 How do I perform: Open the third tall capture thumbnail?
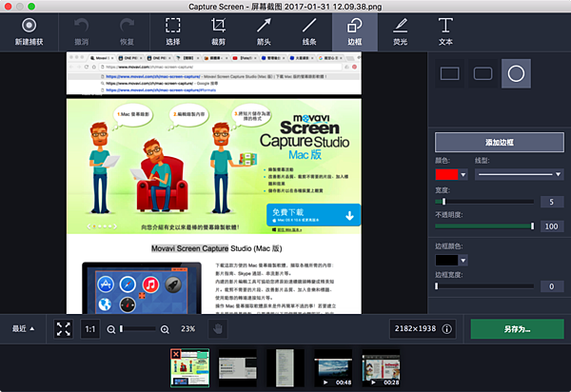point(285,368)
